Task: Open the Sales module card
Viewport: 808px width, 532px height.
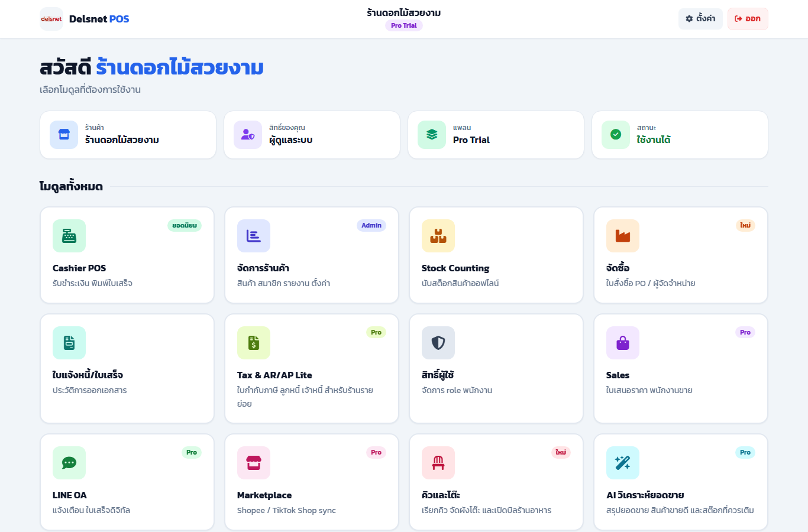Action: [x=681, y=369]
